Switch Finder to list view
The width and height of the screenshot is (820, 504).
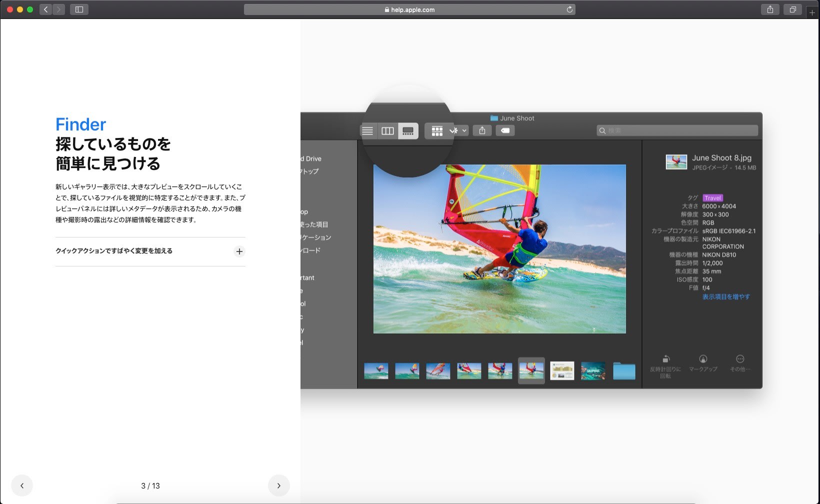pyautogui.click(x=367, y=131)
